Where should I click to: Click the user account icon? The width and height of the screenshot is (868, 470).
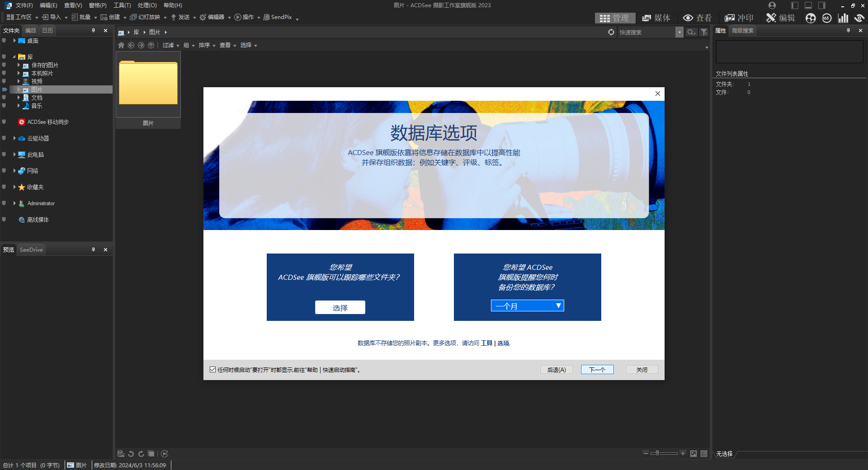click(x=772, y=5)
